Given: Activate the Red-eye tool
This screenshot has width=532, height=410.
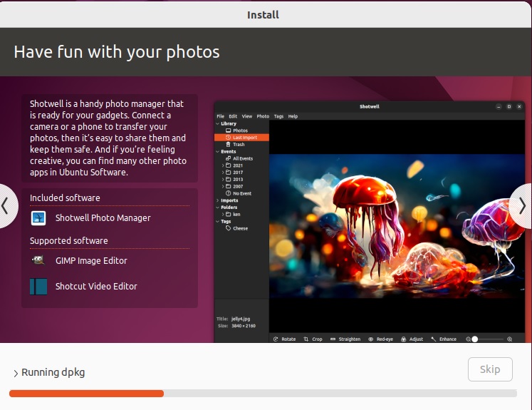Looking at the screenshot, I should pyautogui.click(x=380, y=339).
